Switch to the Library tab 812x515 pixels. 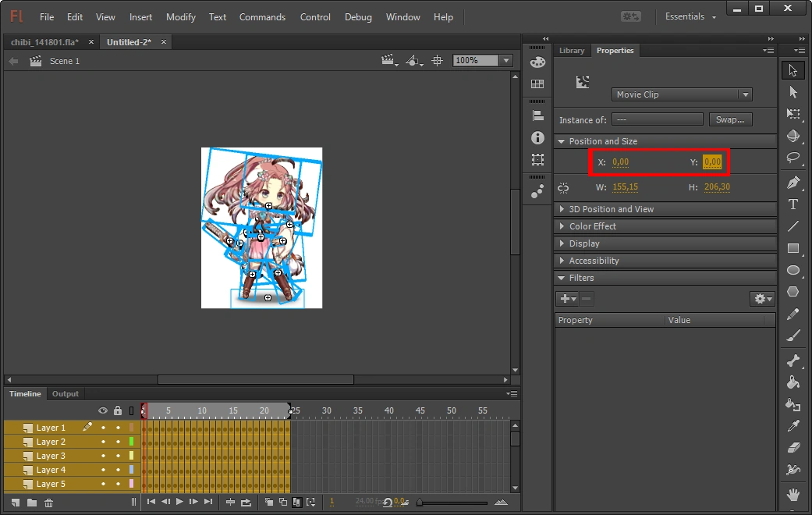pyautogui.click(x=571, y=51)
